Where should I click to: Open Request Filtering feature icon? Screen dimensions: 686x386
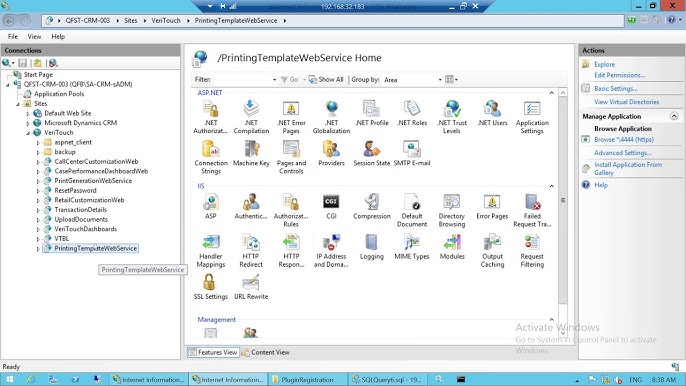(532, 251)
